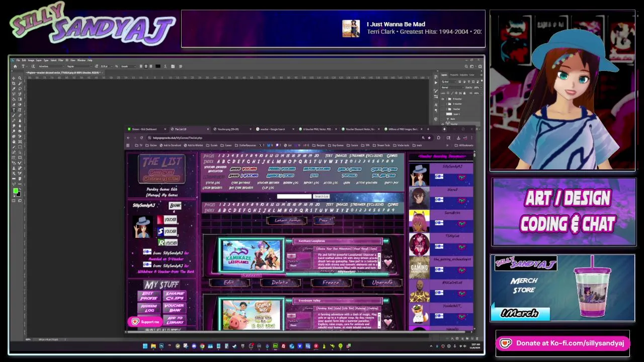The width and height of the screenshot is (644, 362).
Task: Open File Explorer from the taskbar
Action: tap(153, 346)
